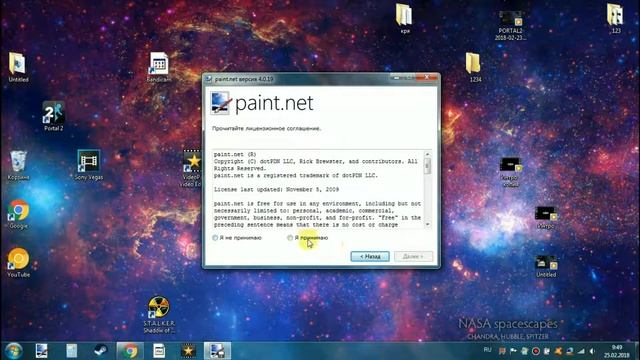Launch Sony Vegas shortcut
The image size is (640, 360).
click(x=89, y=165)
